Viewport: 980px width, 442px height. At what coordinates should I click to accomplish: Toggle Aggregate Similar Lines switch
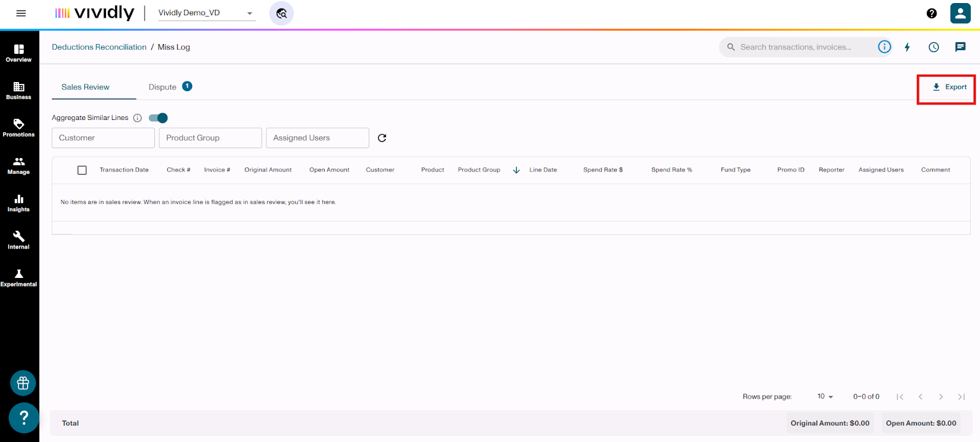(158, 118)
